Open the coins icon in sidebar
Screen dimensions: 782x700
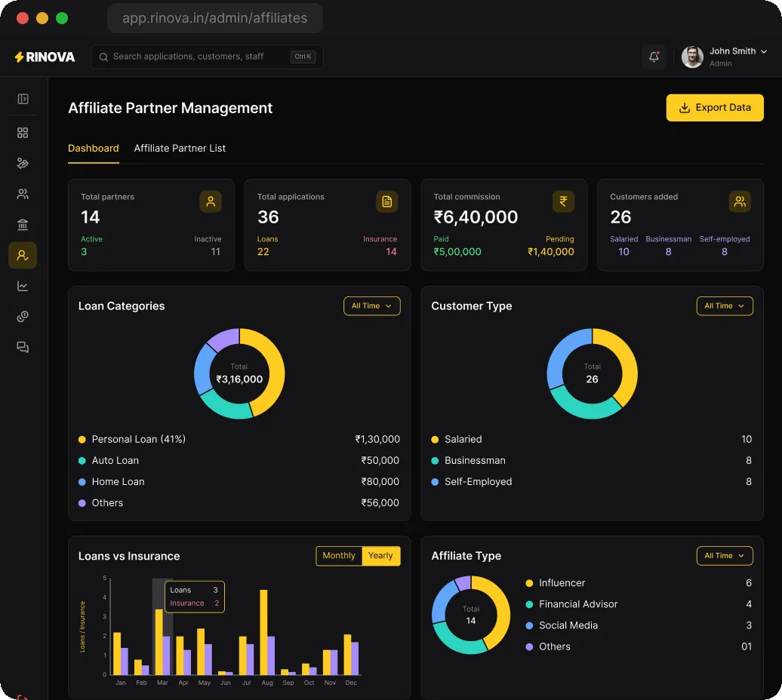23,316
